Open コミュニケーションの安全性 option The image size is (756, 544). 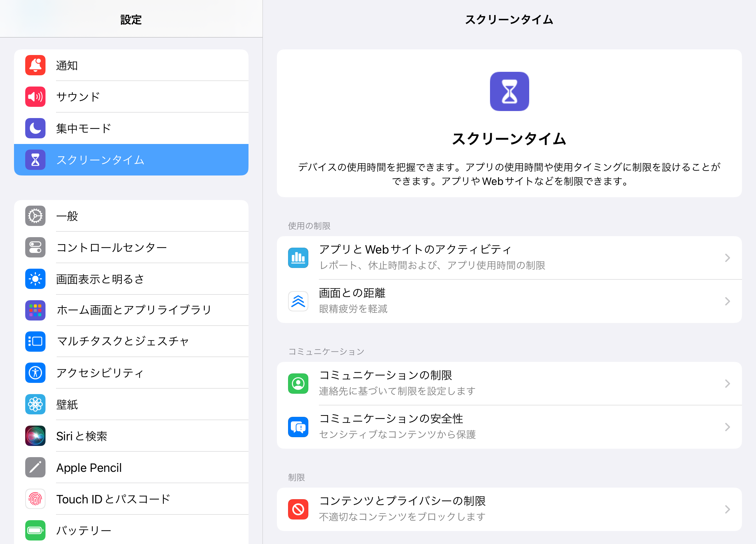tap(509, 427)
